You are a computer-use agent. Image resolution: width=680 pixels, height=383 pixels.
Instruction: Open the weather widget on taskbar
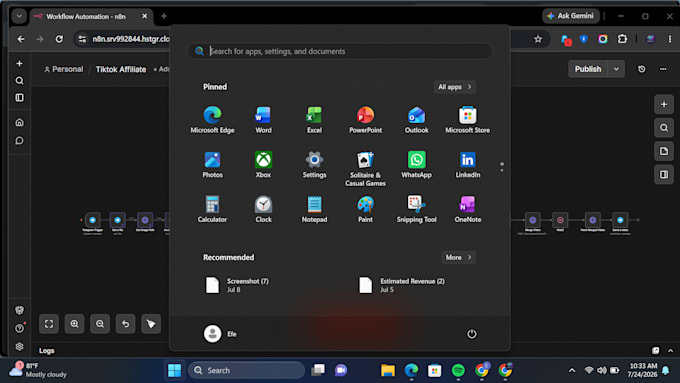pos(38,370)
